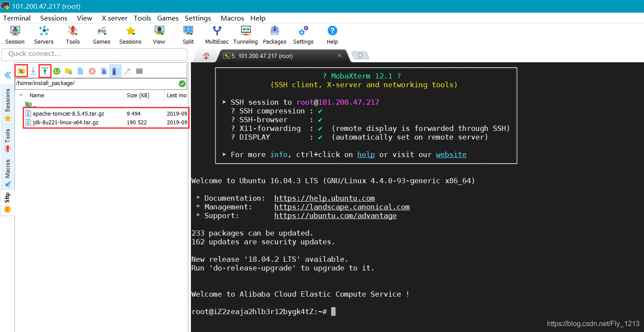This screenshot has height=332, width=644.
Task: Open the Help menu
Action: (258, 18)
